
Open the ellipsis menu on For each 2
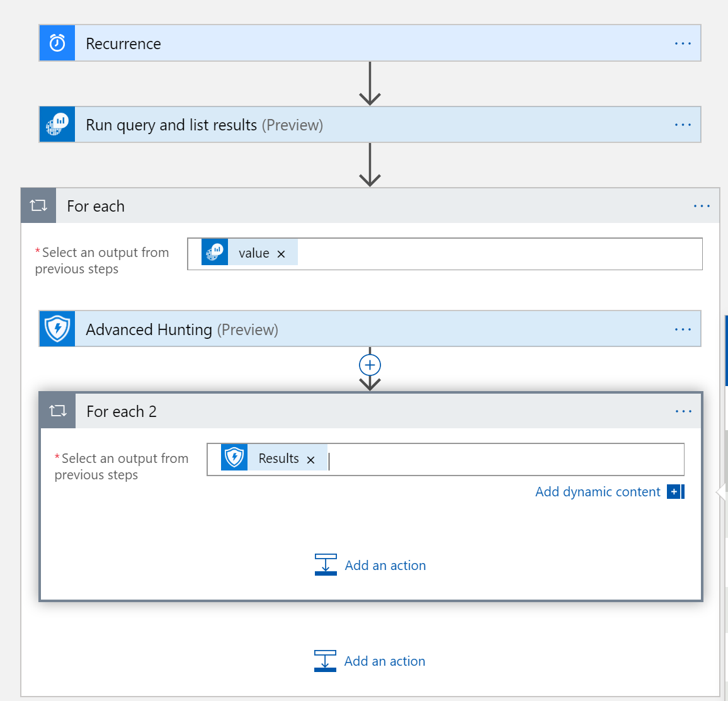[683, 411]
